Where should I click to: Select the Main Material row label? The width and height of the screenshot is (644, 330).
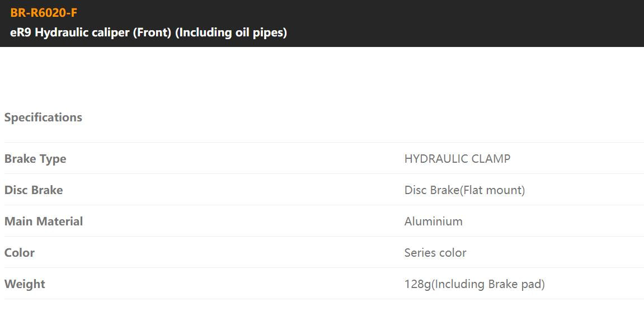tap(44, 221)
